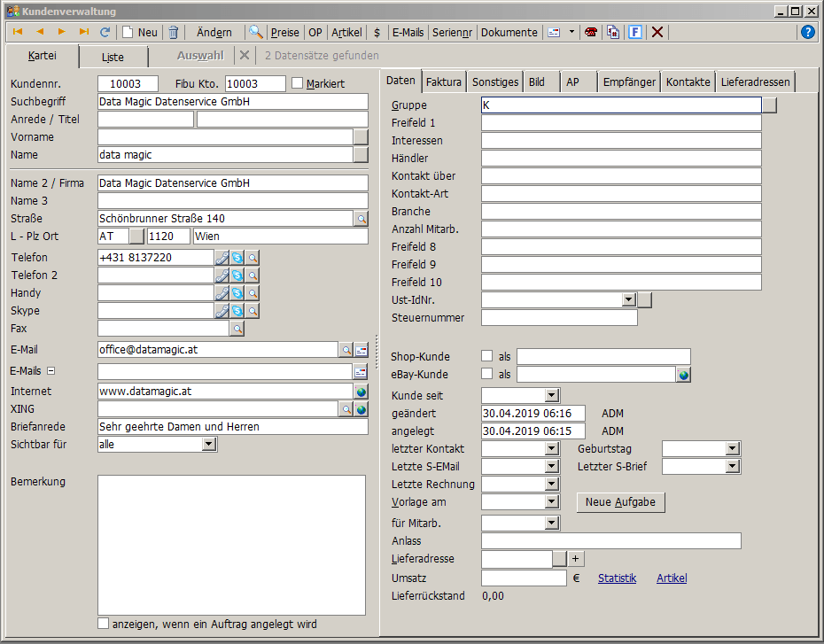Toggle the Markiert checkbox
The image size is (824, 644).
[x=298, y=83]
